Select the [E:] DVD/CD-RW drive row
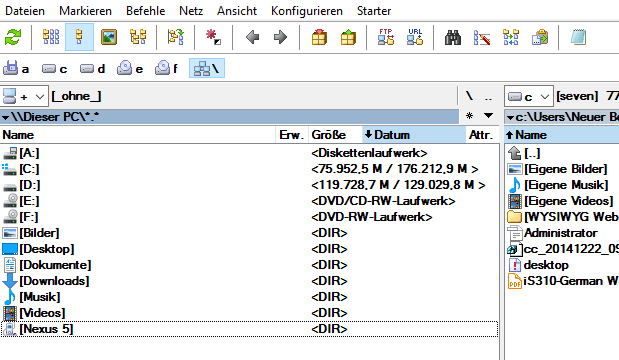Viewport: 619px width, 360px height. (x=249, y=201)
